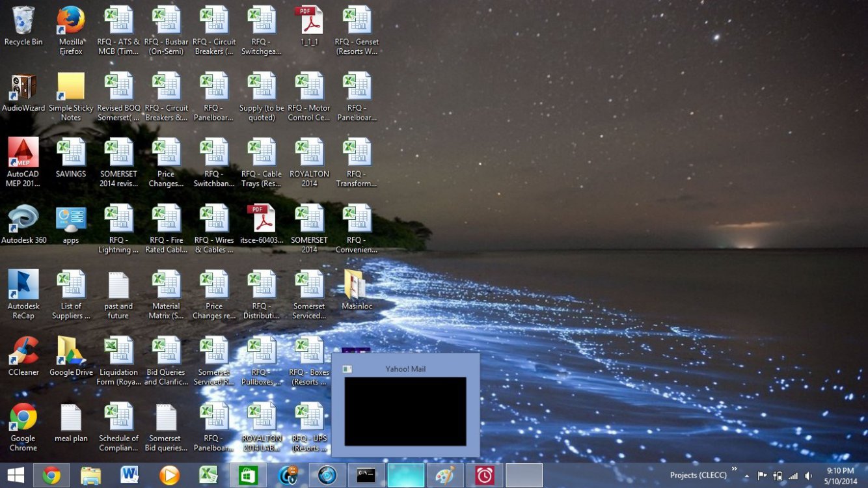
Task: Select the Autodesk 360 shortcut
Action: click(x=23, y=224)
